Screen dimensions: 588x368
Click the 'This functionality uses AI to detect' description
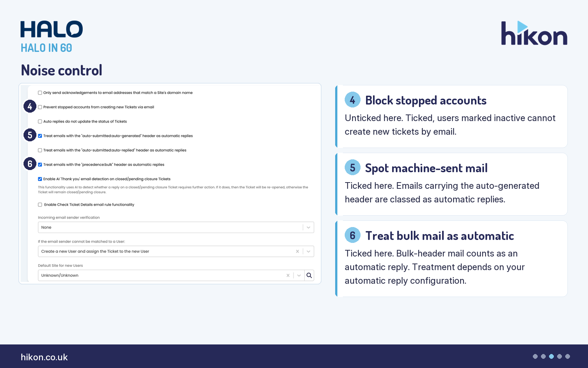(x=173, y=190)
